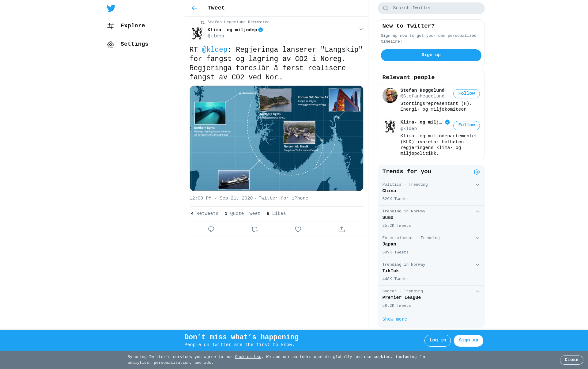Open Klima- og miljødep avatar in tweet
588x369 pixels.
tap(197, 33)
